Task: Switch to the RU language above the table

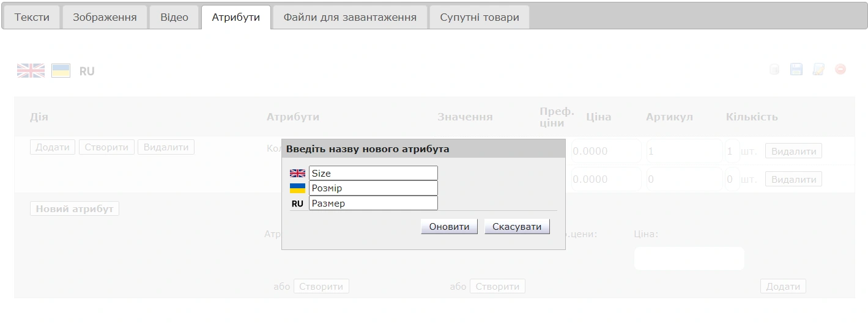Action: tap(87, 72)
